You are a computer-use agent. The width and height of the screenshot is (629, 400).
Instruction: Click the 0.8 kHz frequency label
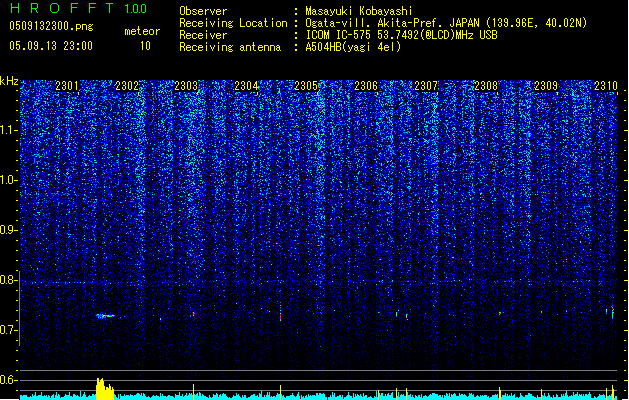point(8,280)
